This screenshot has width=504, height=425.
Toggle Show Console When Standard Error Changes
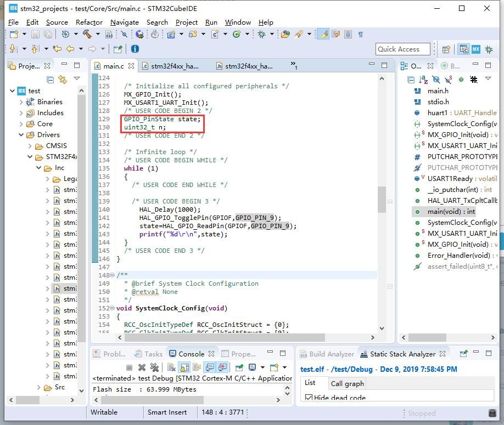pos(222,367)
